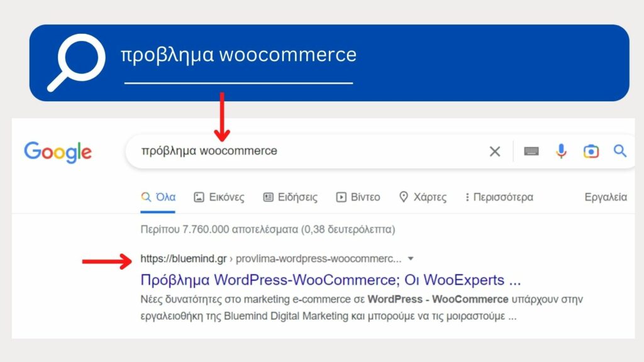Open the on-screen keyboard icon

click(x=531, y=151)
